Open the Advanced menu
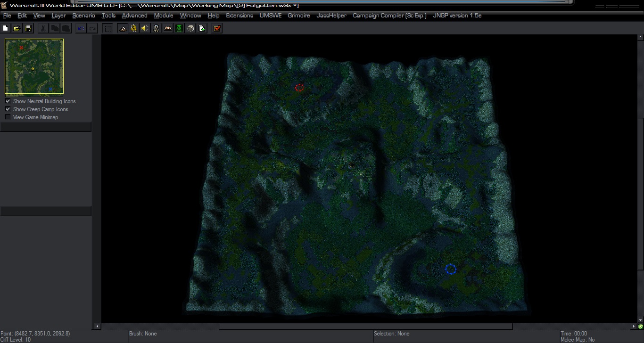644x343 pixels. click(134, 16)
